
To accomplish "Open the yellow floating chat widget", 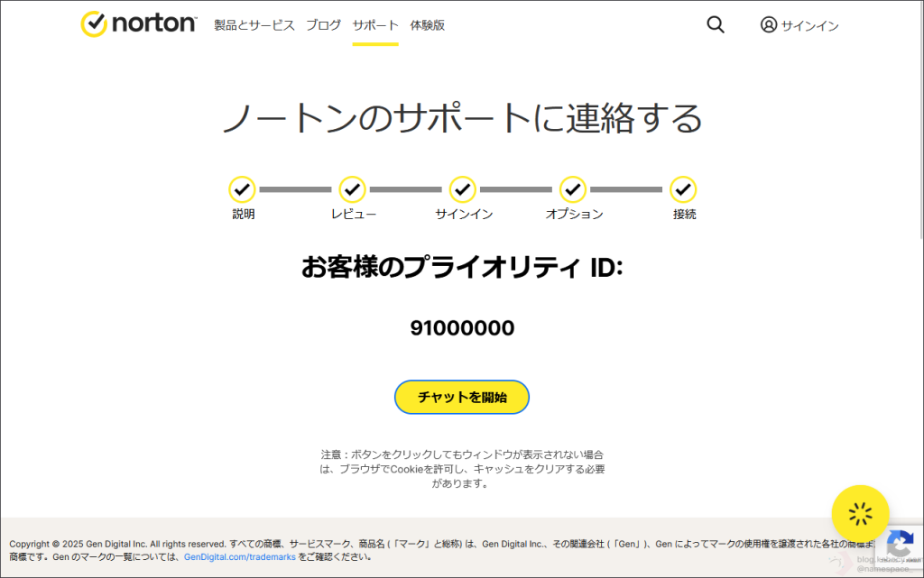I will [860, 514].
